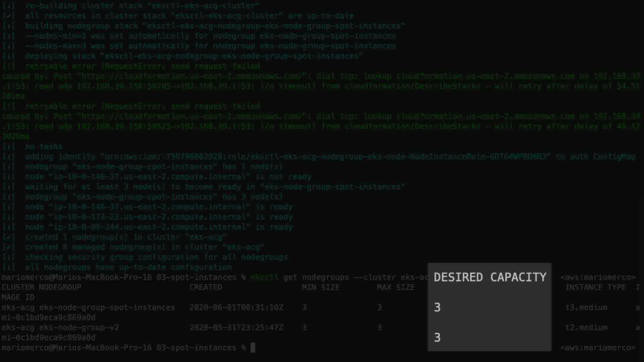
Task: Click checkmark beside created 0 managed nodegroup(s)
Action: point(9,247)
